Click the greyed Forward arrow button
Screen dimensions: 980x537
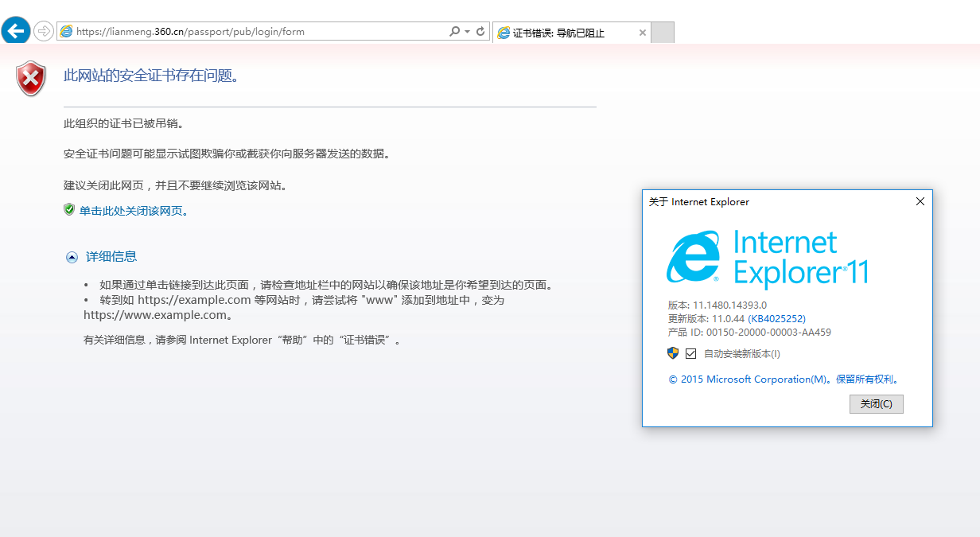[44, 32]
